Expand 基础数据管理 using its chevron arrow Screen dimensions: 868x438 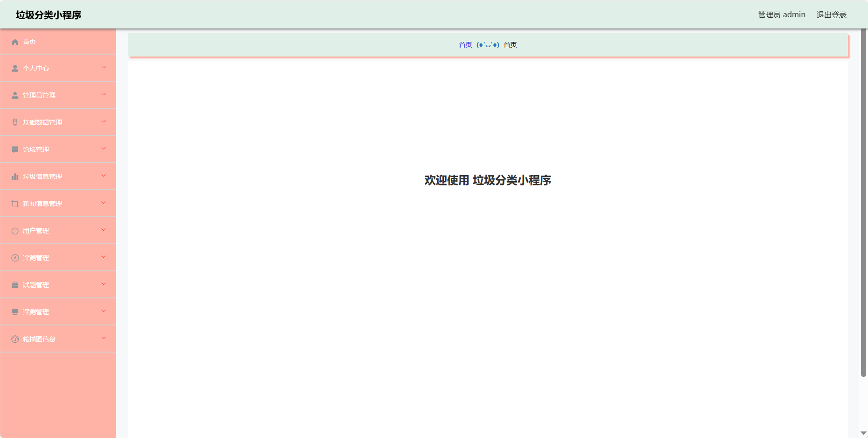tap(104, 121)
